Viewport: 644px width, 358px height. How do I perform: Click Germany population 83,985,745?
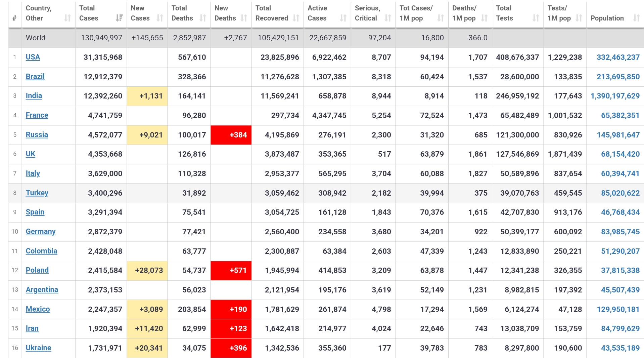tap(620, 232)
